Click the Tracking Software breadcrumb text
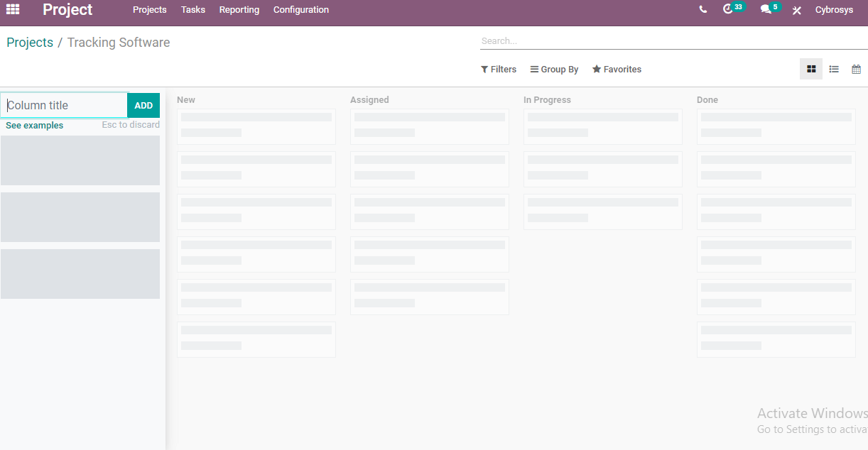The width and height of the screenshot is (868, 450). click(x=119, y=43)
